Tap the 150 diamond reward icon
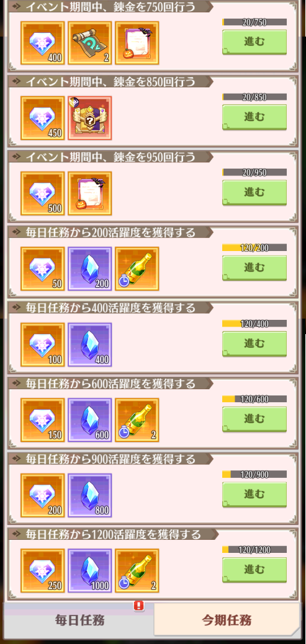Viewport: 306px width, 644px height. [42, 420]
